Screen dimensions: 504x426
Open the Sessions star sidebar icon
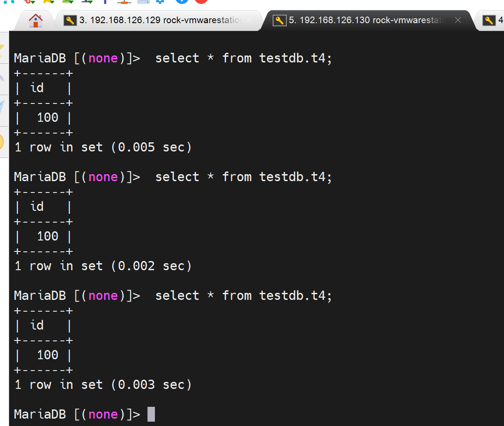pos(2,47)
